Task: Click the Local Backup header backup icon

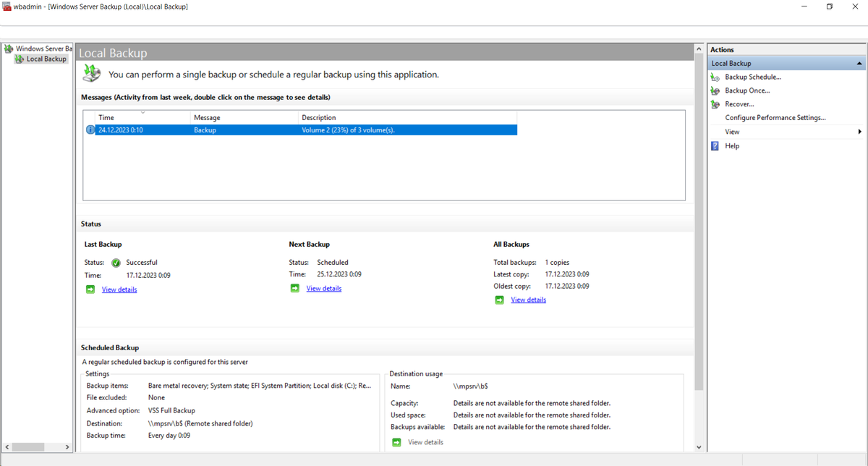Action: [91, 73]
